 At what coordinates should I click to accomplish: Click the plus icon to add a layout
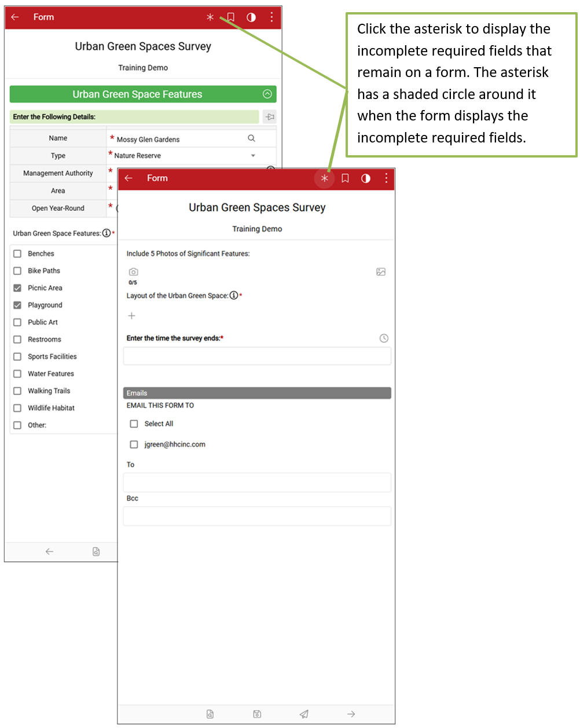[131, 316]
